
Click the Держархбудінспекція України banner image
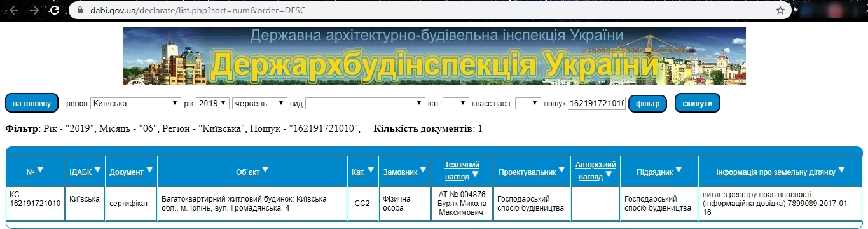click(x=434, y=56)
